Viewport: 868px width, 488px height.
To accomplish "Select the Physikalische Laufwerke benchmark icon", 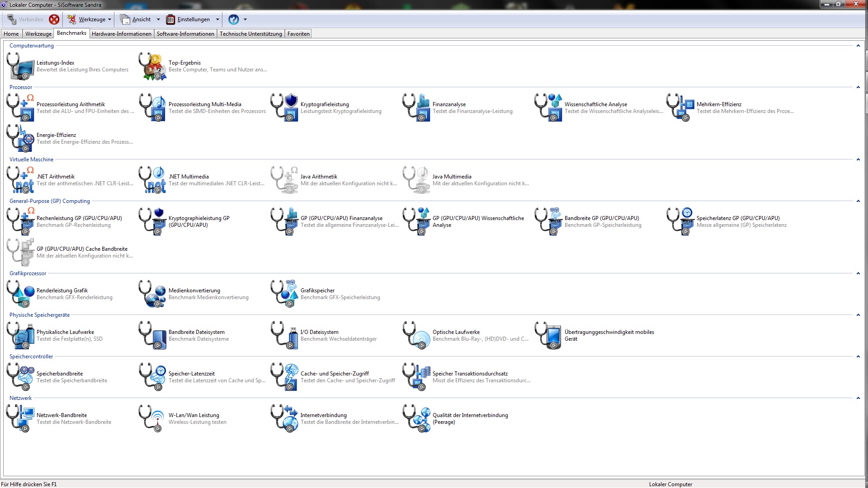I will [21, 335].
